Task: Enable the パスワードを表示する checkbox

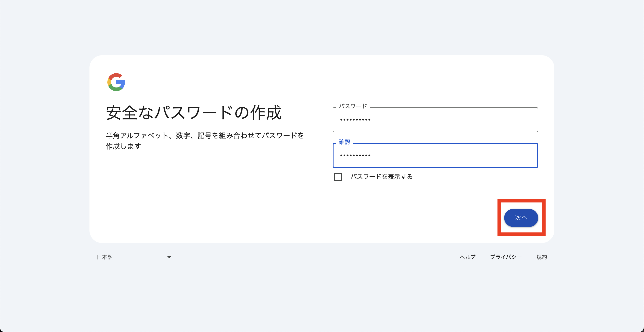Action: (338, 177)
